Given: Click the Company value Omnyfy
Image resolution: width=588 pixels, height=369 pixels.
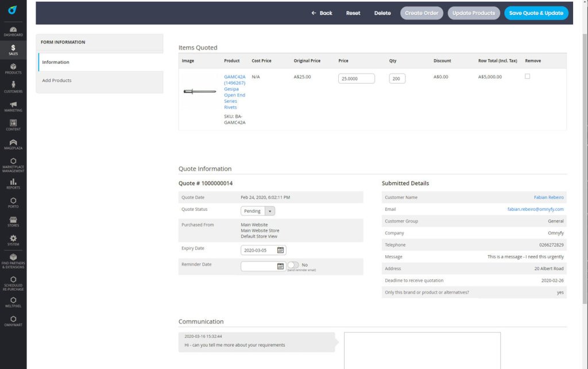Looking at the screenshot, I should coord(556,233).
